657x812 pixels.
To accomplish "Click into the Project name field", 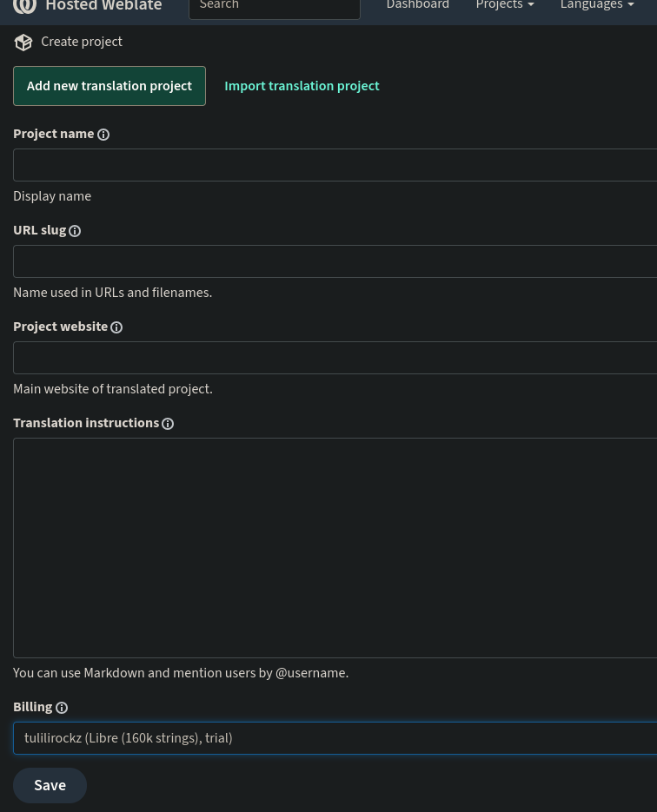I will (x=335, y=165).
